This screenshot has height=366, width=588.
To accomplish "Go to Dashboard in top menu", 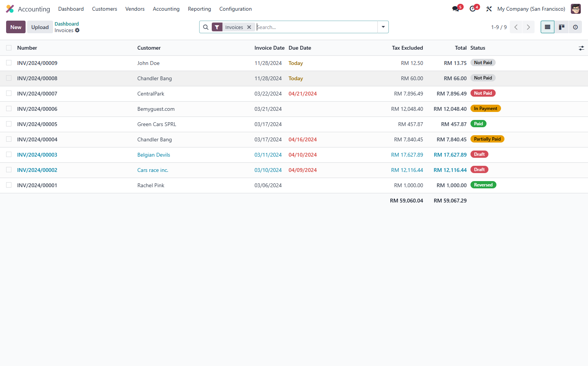I will [71, 9].
